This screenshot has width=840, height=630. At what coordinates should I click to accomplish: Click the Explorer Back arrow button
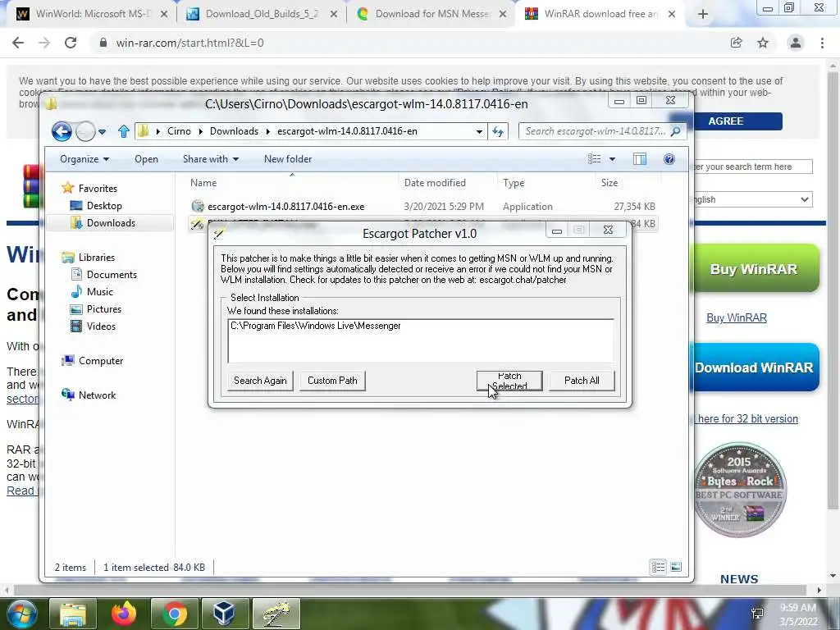[x=62, y=131]
